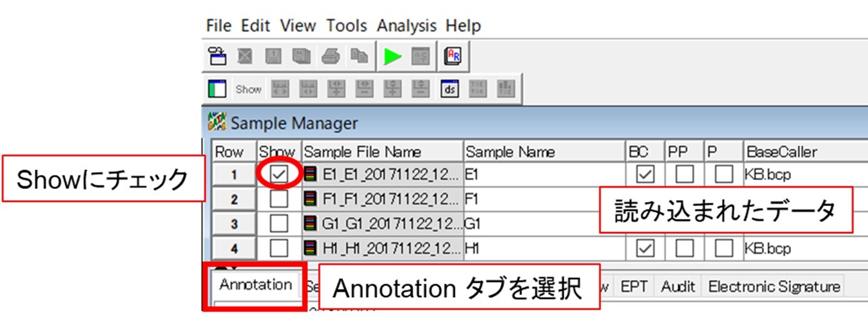Uncheck the Show checkbox for row 1

point(279,175)
